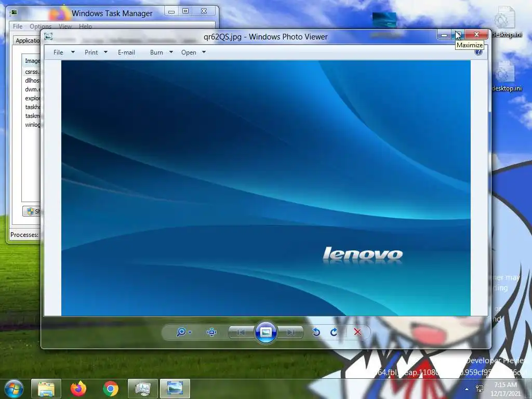The width and height of the screenshot is (532, 399).
Task: Select the winlogon process row in Task Manager
Action: pos(32,125)
